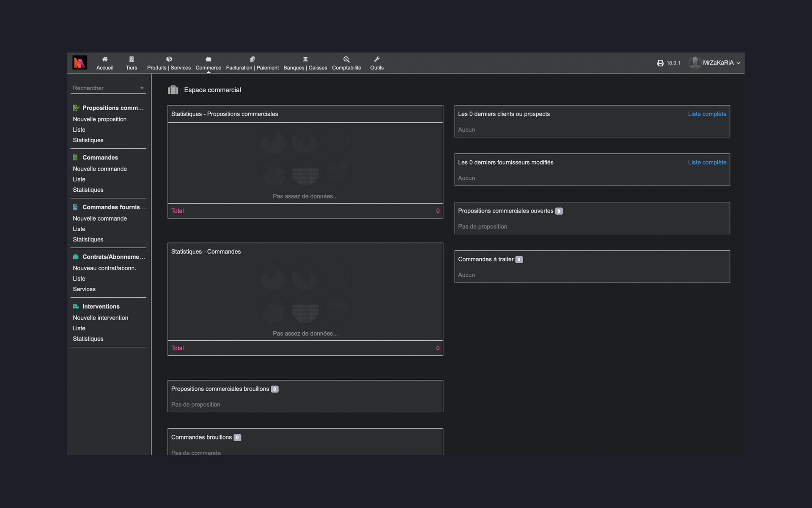Open the Outils wrench icon
Screen dimensions: 812x508
[376, 59]
